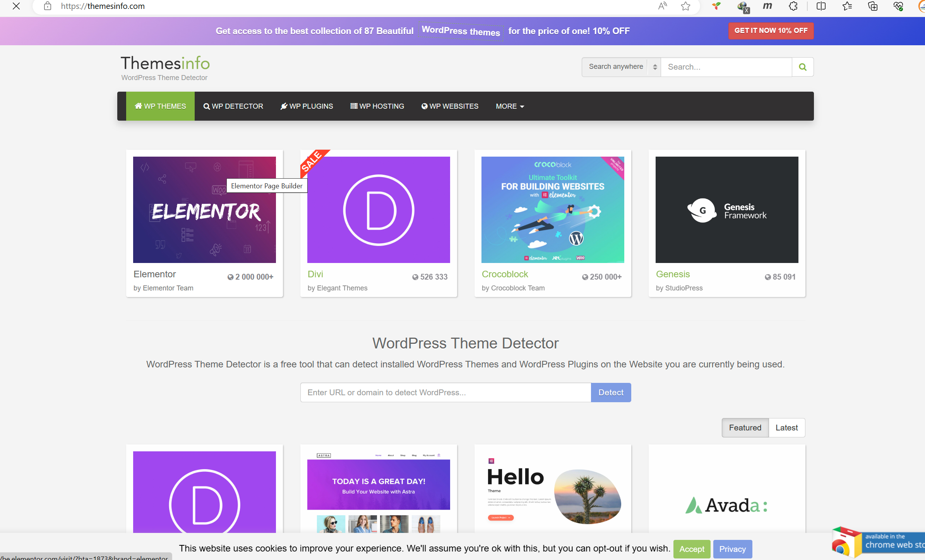Open the favorites list toolbar icon
Image resolution: width=925 pixels, height=560 pixels.
pos(847,6)
